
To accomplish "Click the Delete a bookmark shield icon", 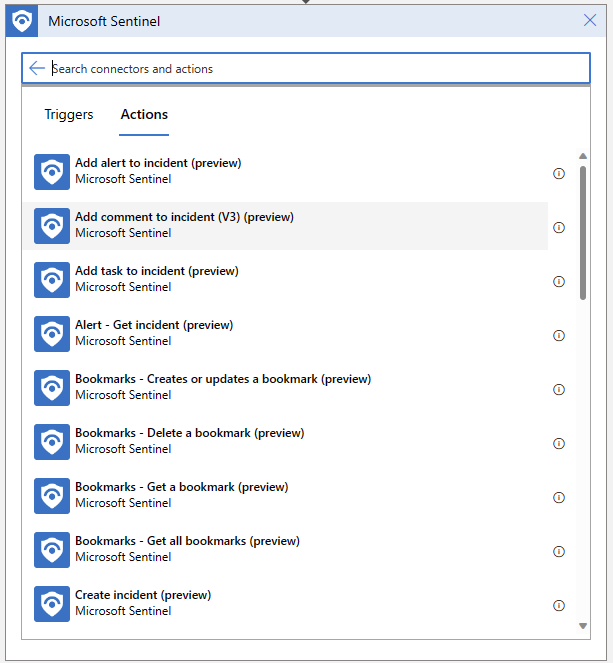I will click(x=52, y=442).
